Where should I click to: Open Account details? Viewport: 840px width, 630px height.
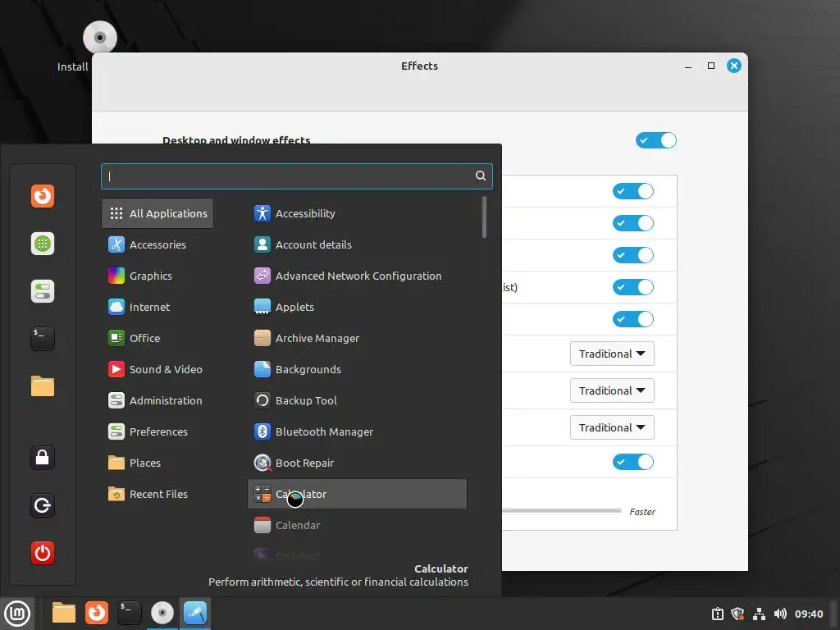[357, 244]
